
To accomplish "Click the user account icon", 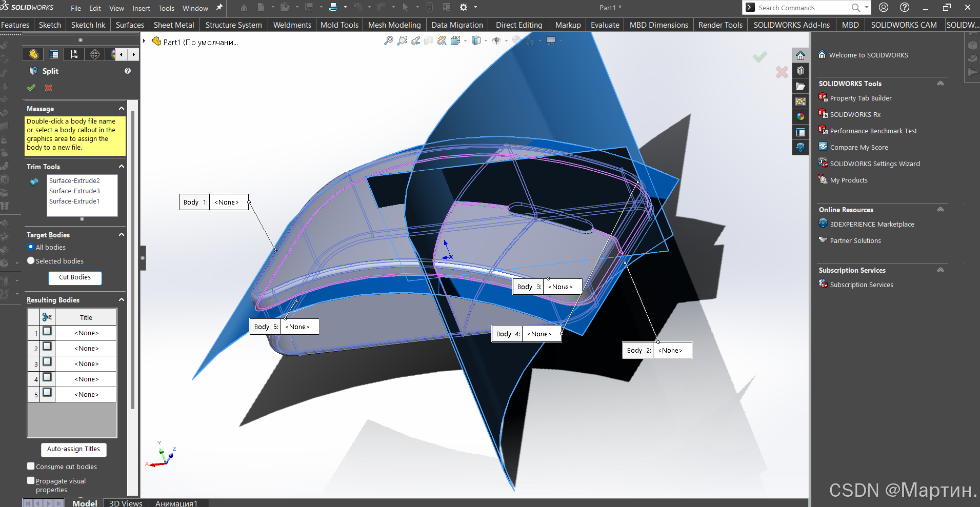I will click(884, 7).
